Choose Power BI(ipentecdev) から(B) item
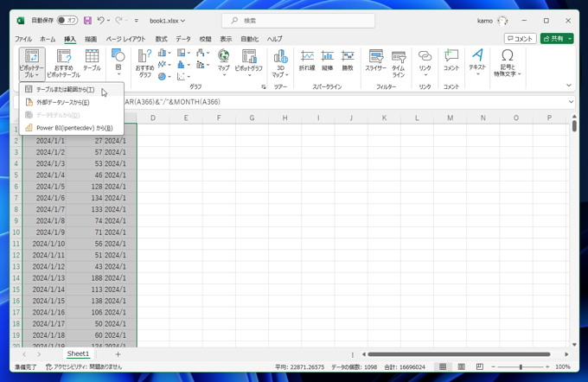This screenshot has height=382, width=588. pyautogui.click(x=71, y=128)
